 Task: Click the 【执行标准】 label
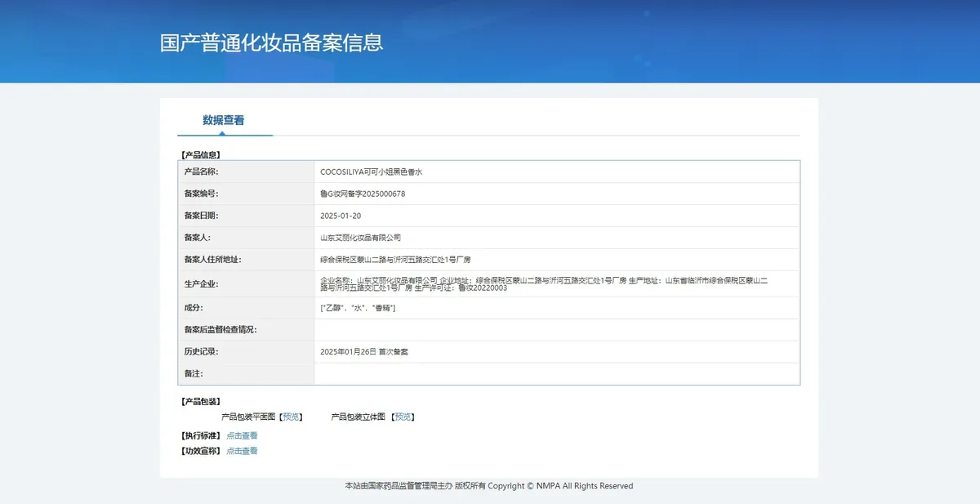[x=200, y=436]
